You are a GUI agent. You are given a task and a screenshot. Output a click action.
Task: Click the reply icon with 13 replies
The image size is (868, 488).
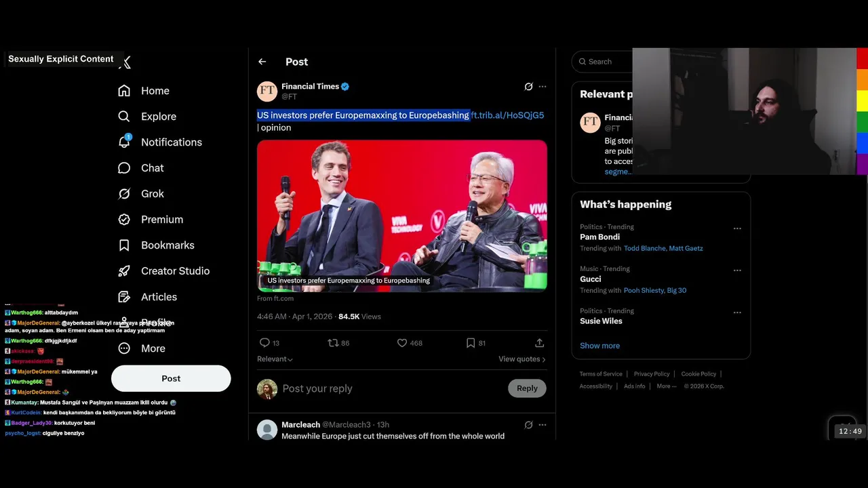pos(264,343)
